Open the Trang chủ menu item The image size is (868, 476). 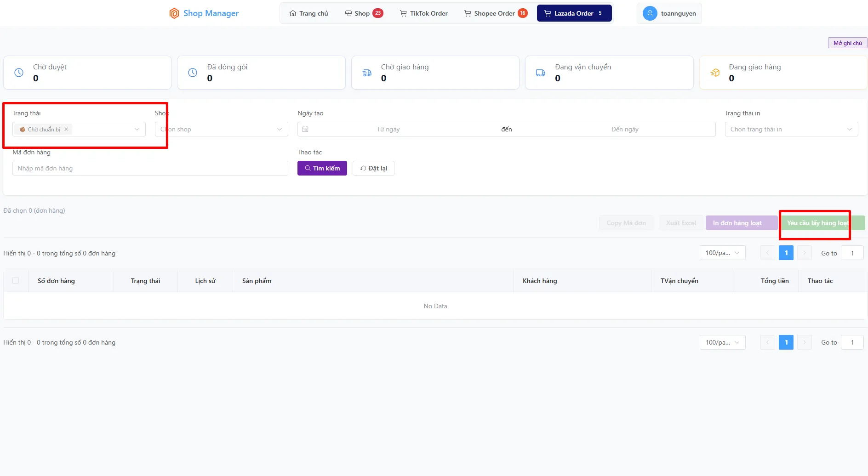click(308, 13)
